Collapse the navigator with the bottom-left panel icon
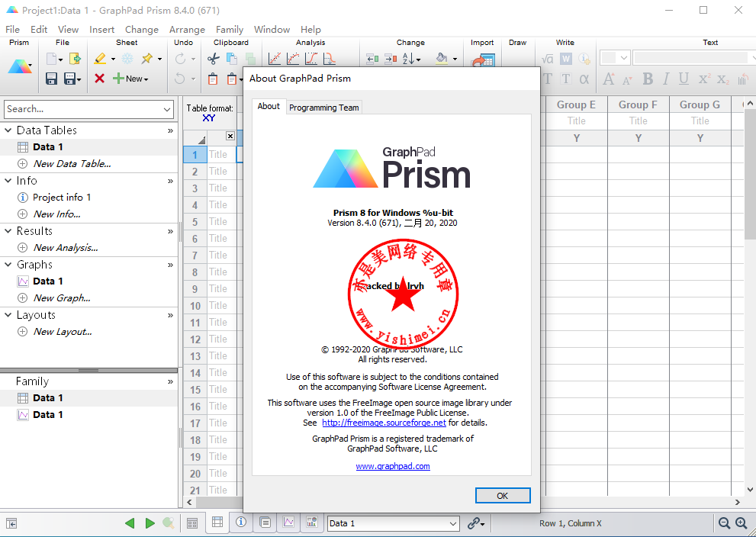Image resolution: width=756 pixels, height=537 pixels. (11, 523)
